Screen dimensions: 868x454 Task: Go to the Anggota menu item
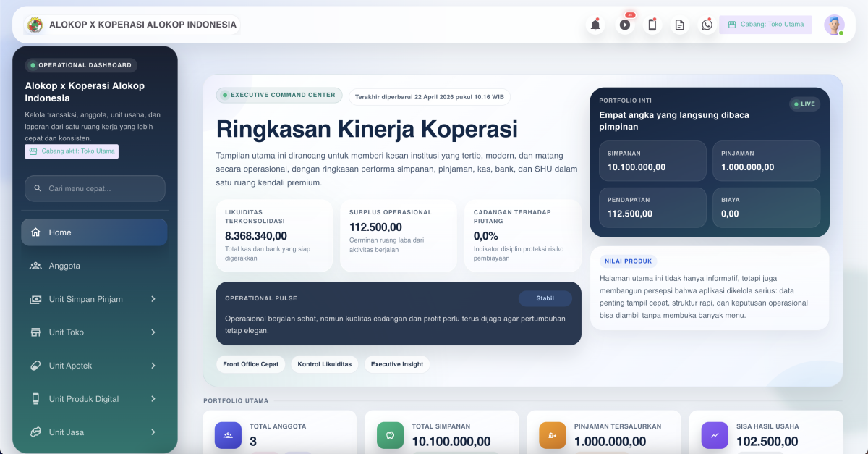(64, 266)
